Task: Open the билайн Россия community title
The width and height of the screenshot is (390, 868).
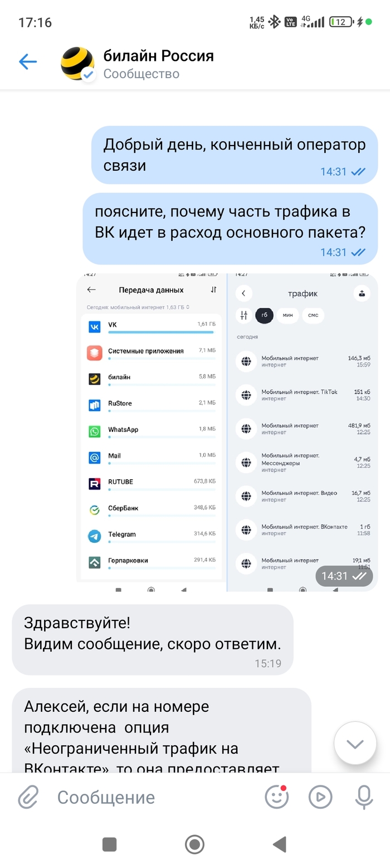Action: click(x=158, y=56)
